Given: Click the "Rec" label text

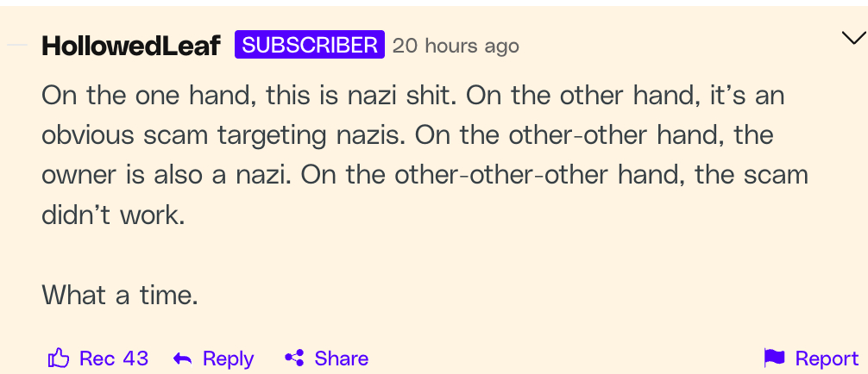Looking at the screenshot, I should coord(97,358).
